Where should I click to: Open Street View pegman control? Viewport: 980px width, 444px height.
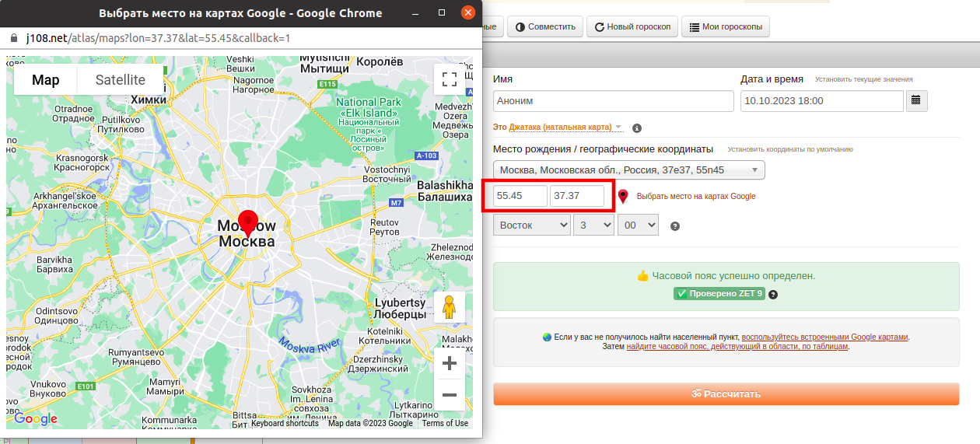coord(449,308)
